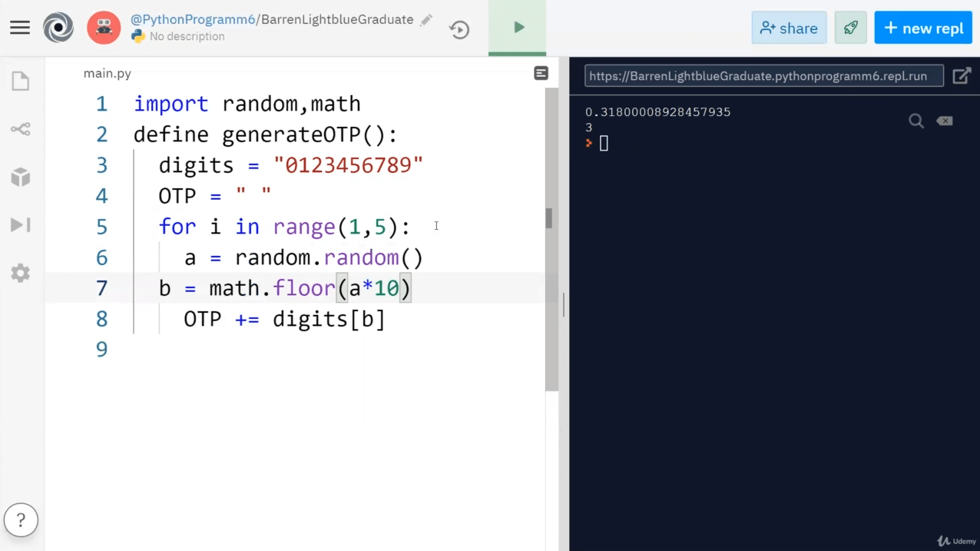The width and height of the screenshot is (980, 551).
Task: Click 'import random,math' on line 1
Action: click(247, 104)
